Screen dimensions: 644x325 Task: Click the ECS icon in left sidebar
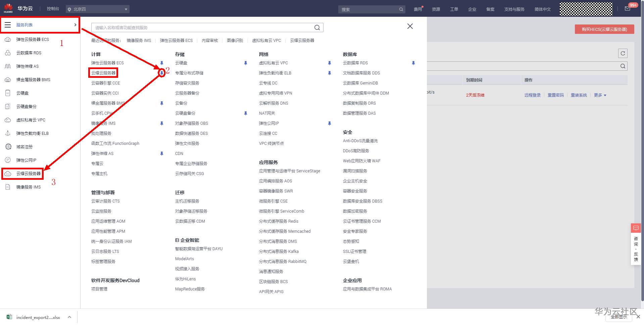click(8, 40)
